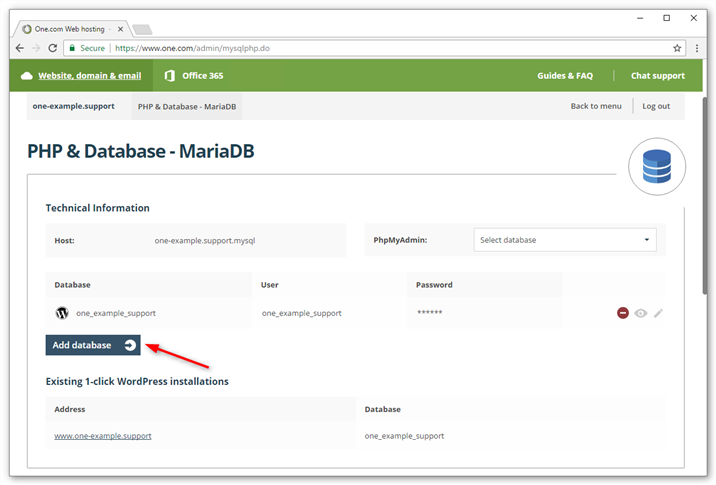Click the page vertical scrollbar
The height and width of the screenshot is (485, 716).
(705, 196)
